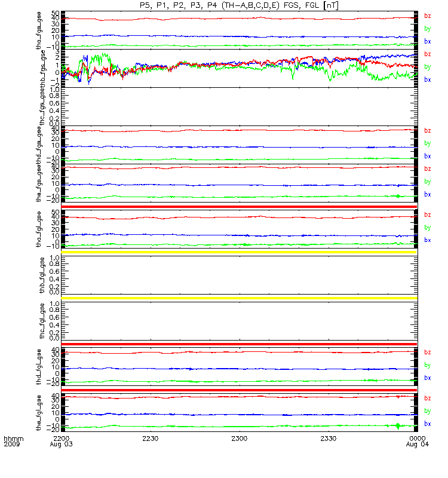448x478 pixels.
Task: Click the by legend label of the thd_fgl_gse panel
Action: pos(427,365)
